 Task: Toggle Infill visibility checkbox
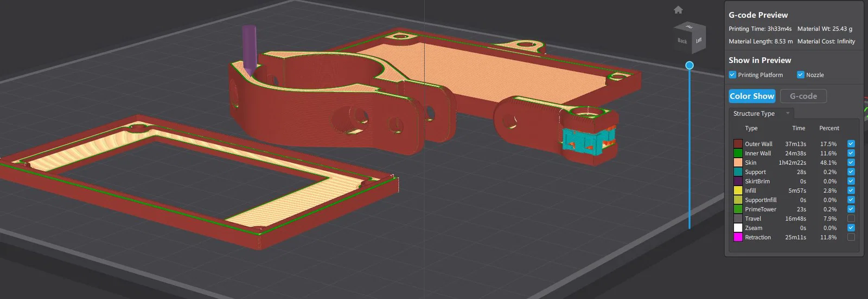click(x=851, y=190)
